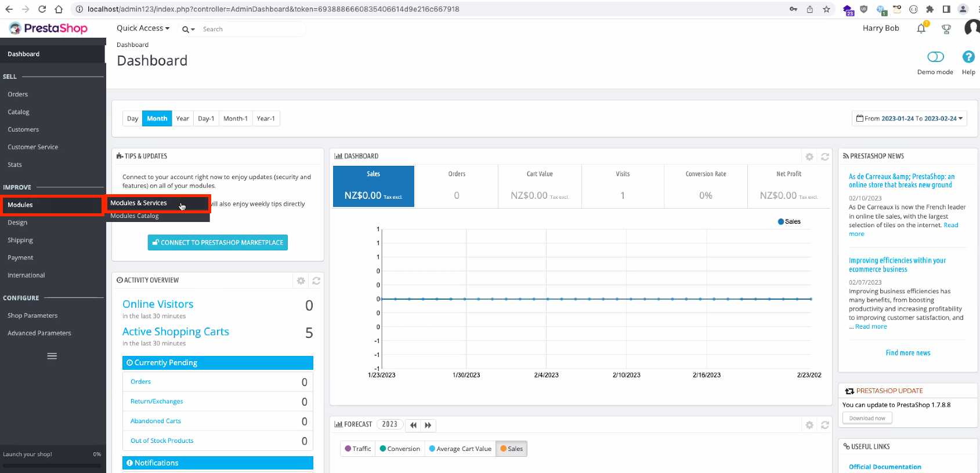The height and width of the screenshot is (473, 980).
Task: Click Download now update button
Action: pyautogui.click(x=867, y=418)
